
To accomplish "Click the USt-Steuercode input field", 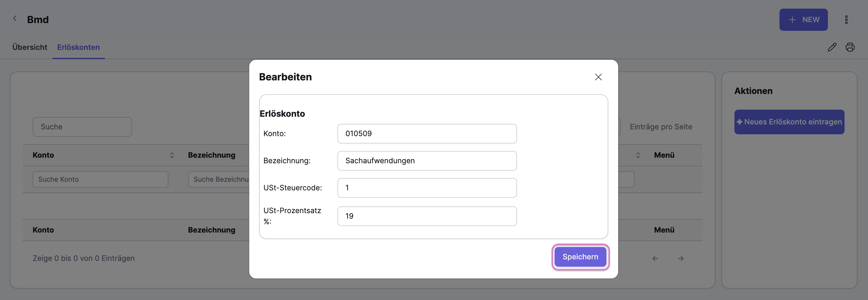I will 427,188.
